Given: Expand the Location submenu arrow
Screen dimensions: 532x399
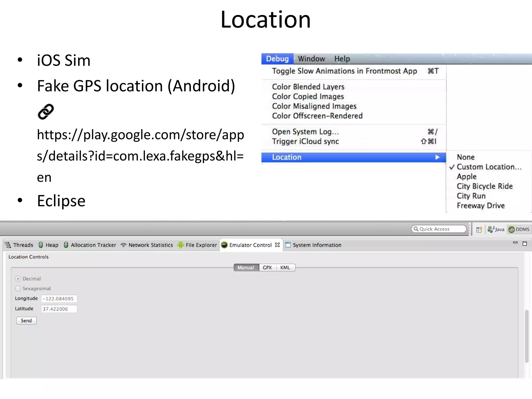Looking at the screenshot, I should (x=437, y=157).
